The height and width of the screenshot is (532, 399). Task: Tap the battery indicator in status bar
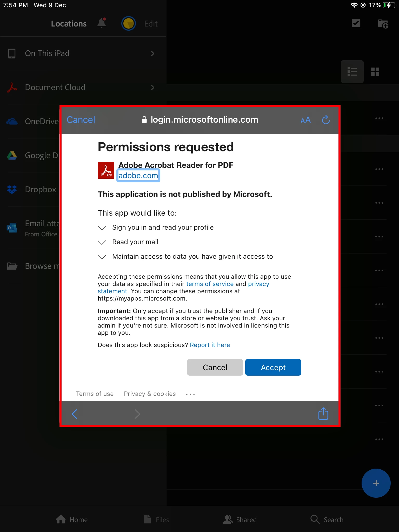point(389,5)
